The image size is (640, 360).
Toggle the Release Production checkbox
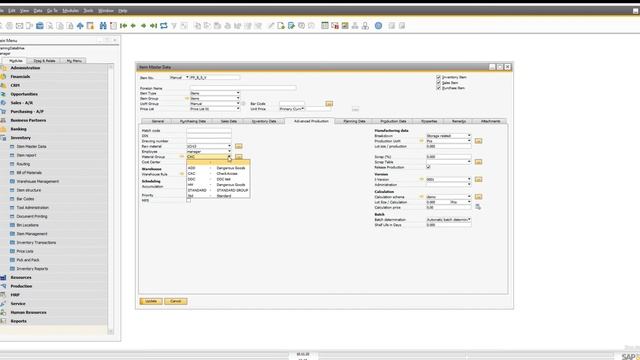pos(428,167)
